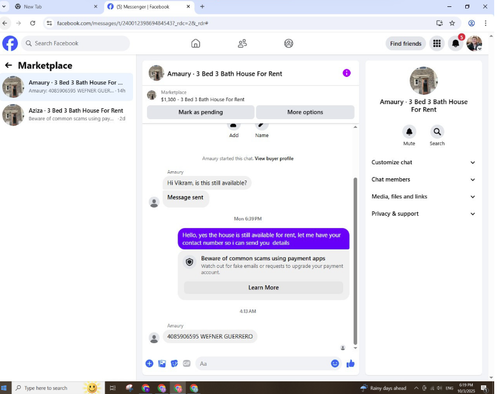
Task: Click the 'Hi Vikram, is this still available?' message
Action: [x=207, y=183]
